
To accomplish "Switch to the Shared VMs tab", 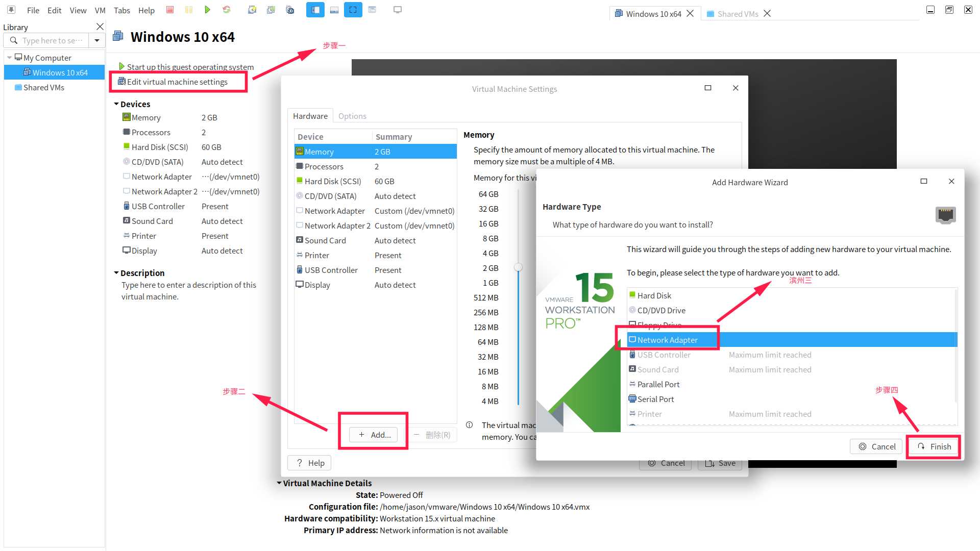I will click(738, 14).
